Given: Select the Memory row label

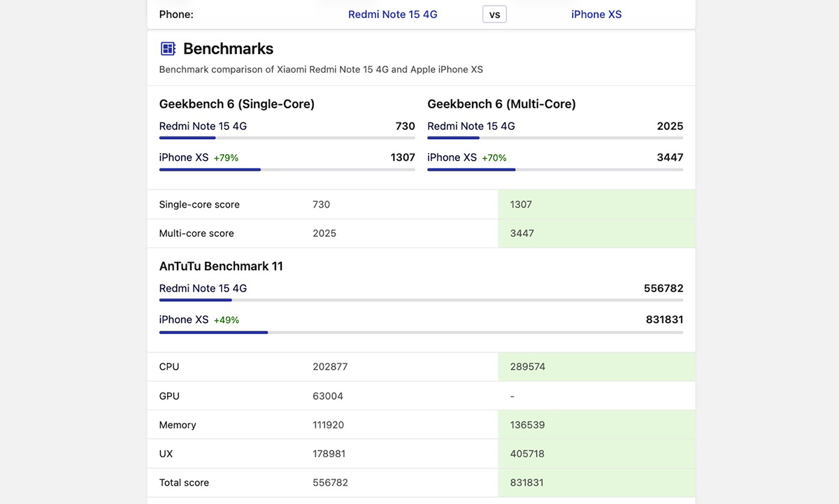Looking at the screenshot, I should [x=178, y=425].
